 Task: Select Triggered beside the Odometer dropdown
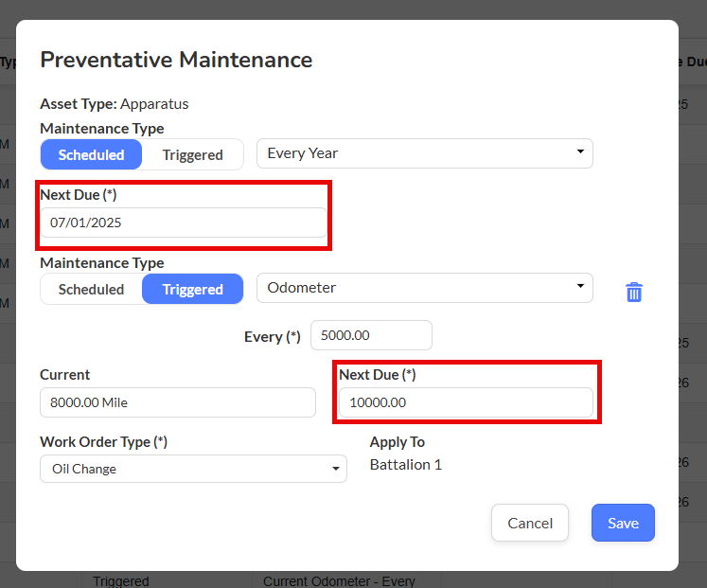(x=192, y=289)
